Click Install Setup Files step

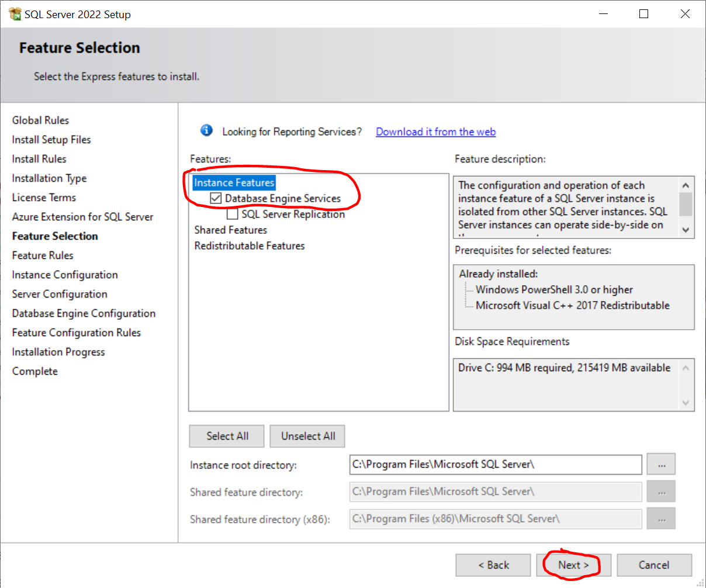(x=51, y=140)
